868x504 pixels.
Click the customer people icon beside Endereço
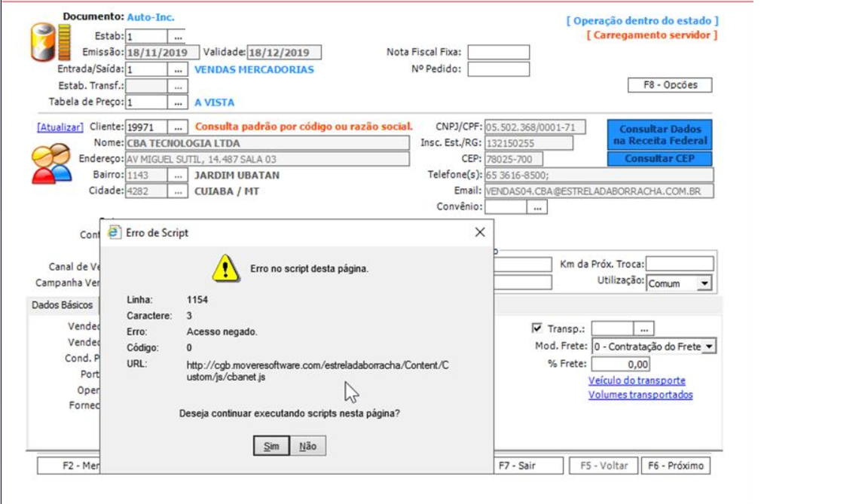pos(51,163)
